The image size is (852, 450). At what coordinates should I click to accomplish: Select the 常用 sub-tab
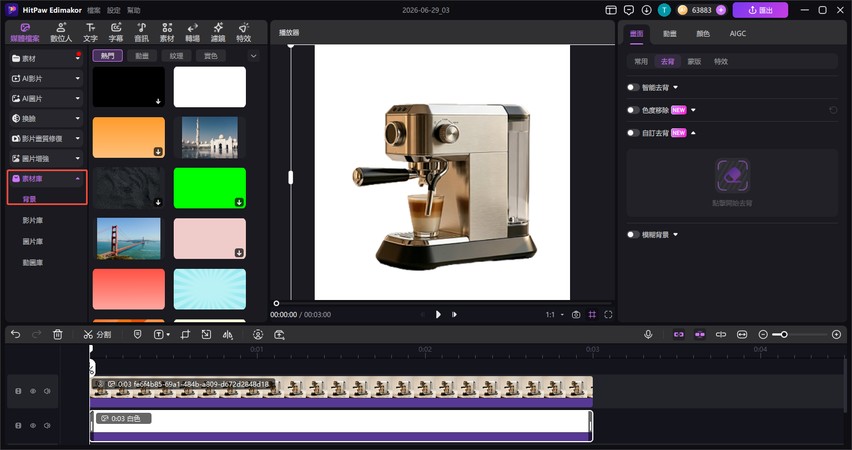point(641,61)
